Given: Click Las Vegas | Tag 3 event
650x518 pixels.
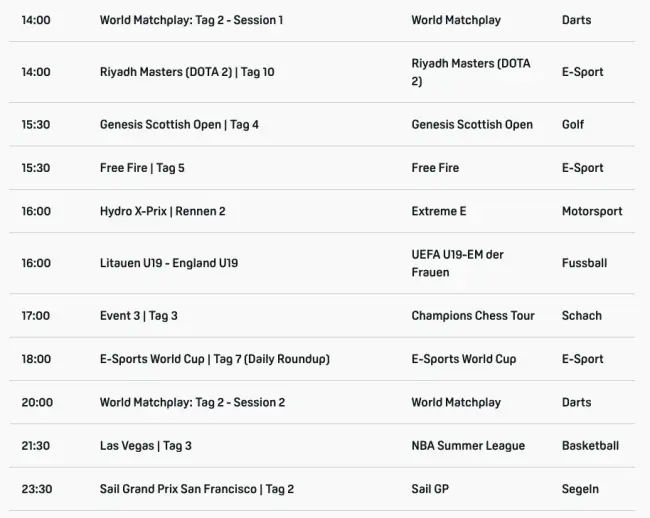Looking at the screenshot, I should tap(146, 446).
